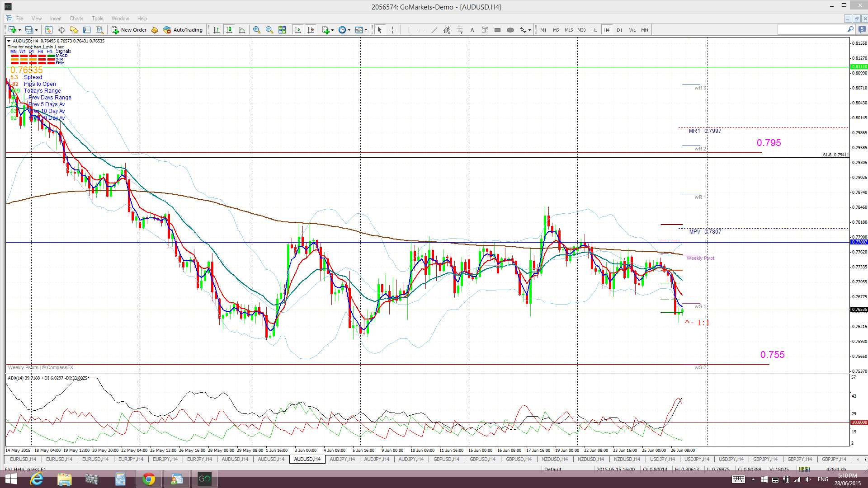Image resolution: width=868 pixels, height=488 pixels.
Task: Open the indicators list dropdown arrow
Action: tap(333, 30)
